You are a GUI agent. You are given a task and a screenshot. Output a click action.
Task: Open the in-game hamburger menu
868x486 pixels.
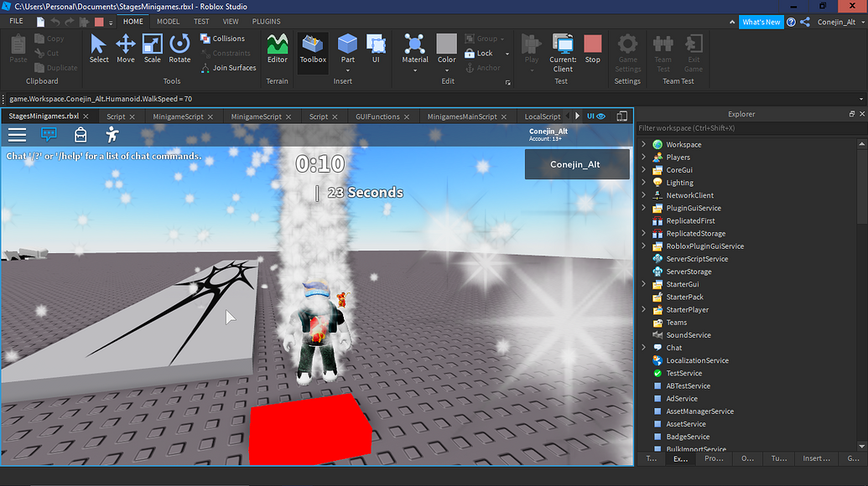coord(17,134)
